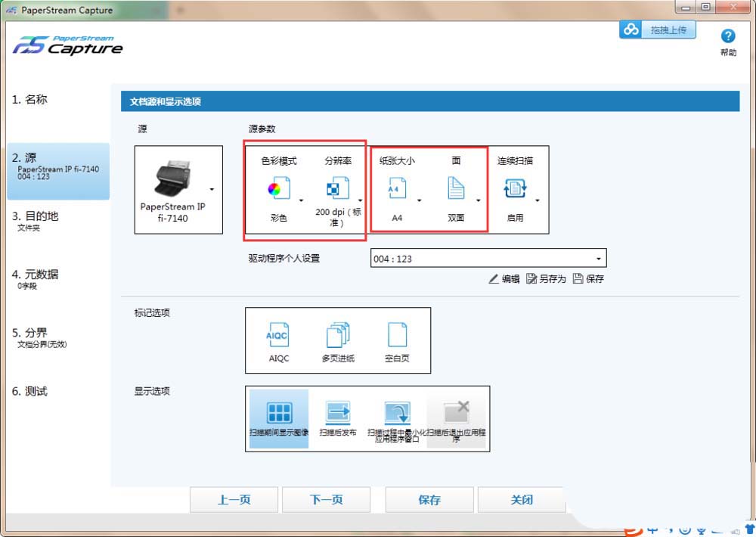The width and height of the screenshot is (756, 537).
Task: Select step 2 源
Action: [58, 171]
